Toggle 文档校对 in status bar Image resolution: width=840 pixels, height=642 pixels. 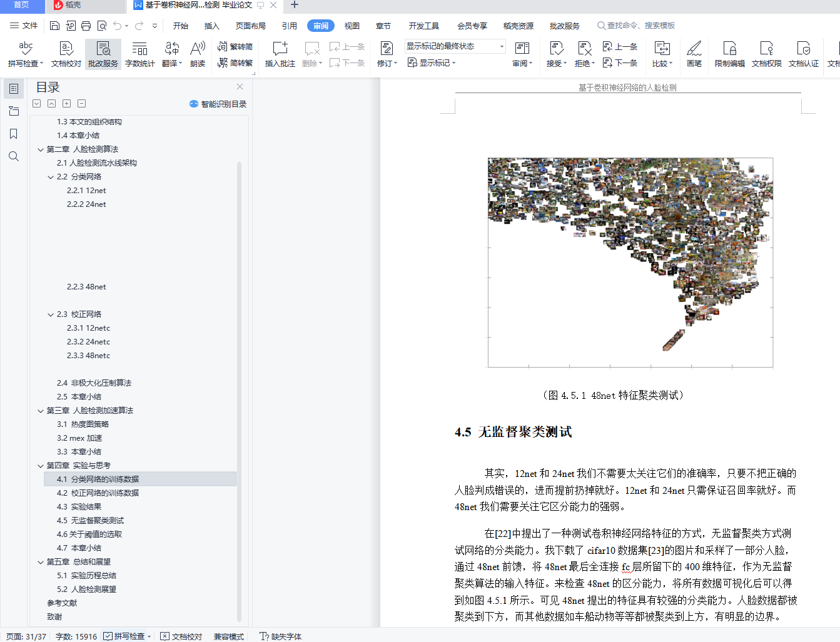coord(181,636)
